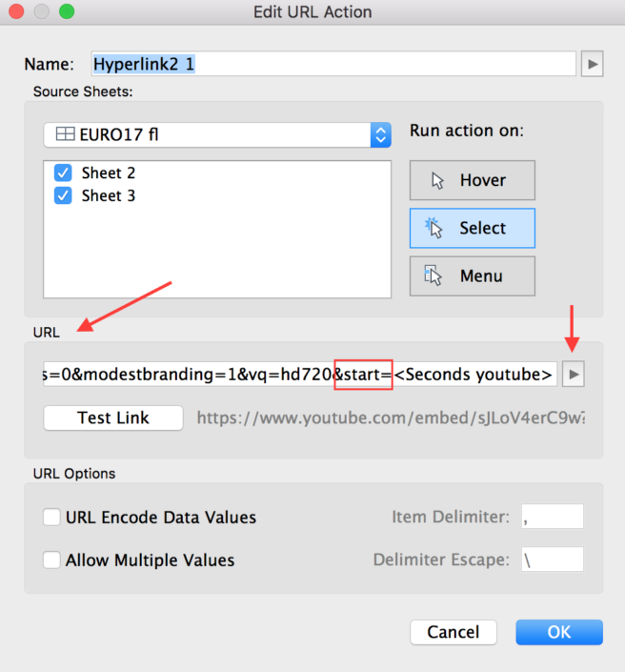Open the insert arrow next to Name field

(593, 64)
